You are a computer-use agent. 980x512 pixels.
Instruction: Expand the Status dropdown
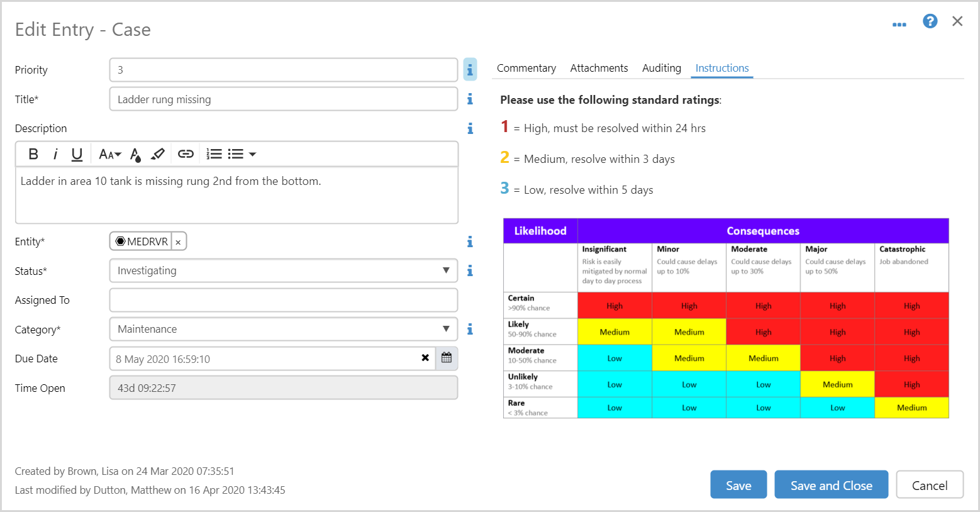(x=445, y=270)
